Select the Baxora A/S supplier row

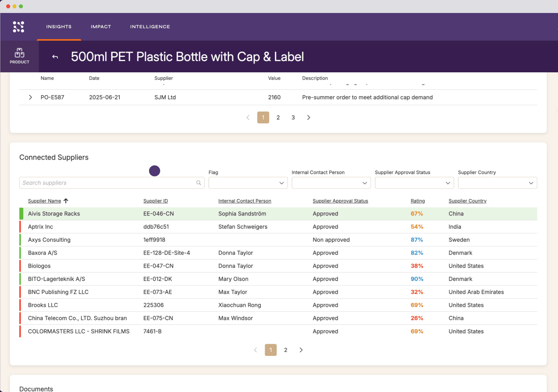[x=278, y=253]
